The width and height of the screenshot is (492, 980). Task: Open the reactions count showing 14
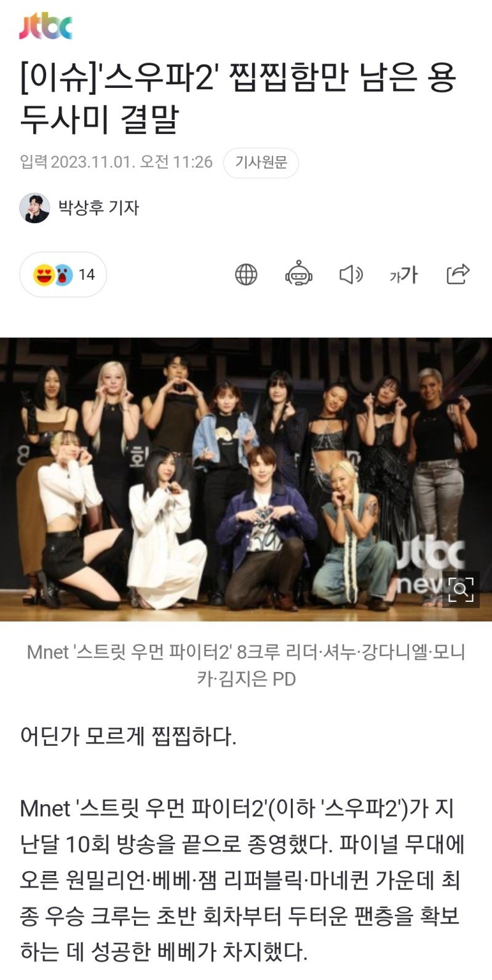[63, 275]
